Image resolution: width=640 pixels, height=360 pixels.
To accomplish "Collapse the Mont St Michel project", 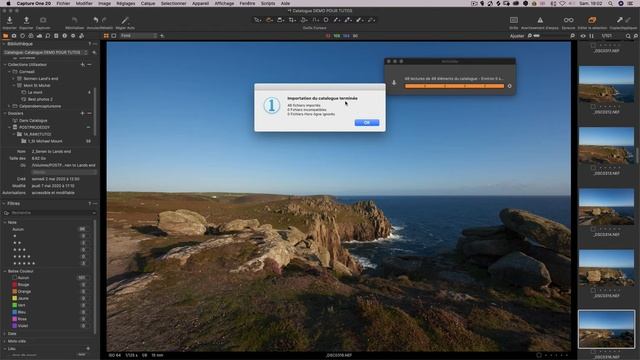I will (x=13, y=85).
